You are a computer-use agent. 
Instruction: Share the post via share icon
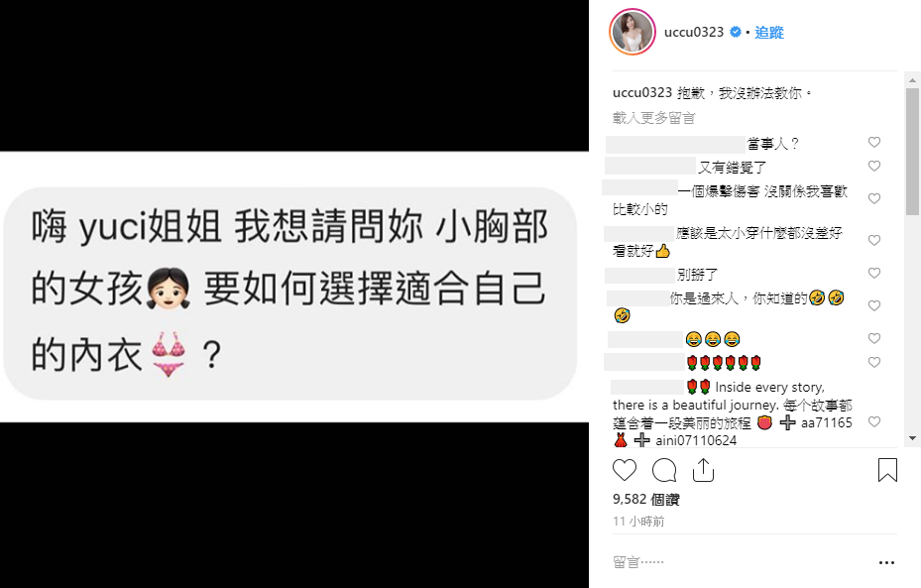703,470
